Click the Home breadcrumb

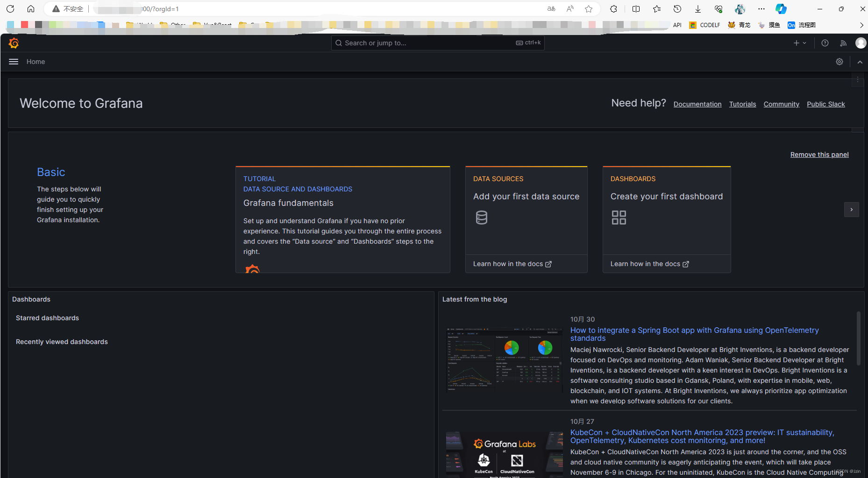(x=36, y=62)
